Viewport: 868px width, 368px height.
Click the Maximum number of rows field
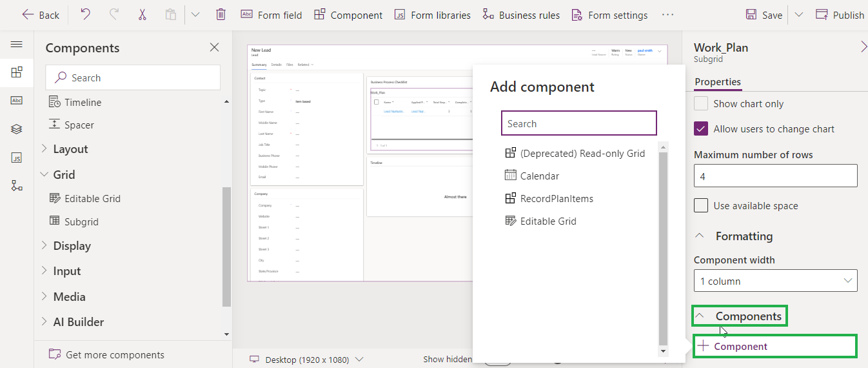[775, 176]
